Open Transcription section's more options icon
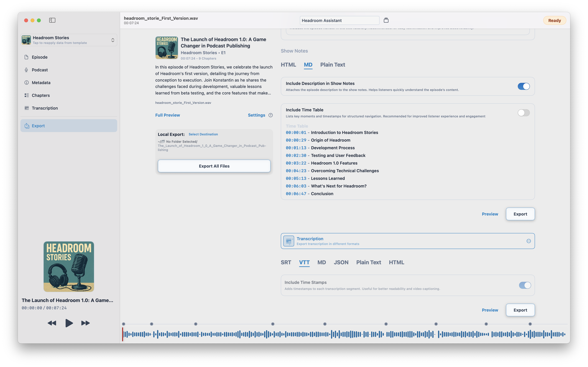The height and width of the screenshot is (367, 588). coord(529,241)
